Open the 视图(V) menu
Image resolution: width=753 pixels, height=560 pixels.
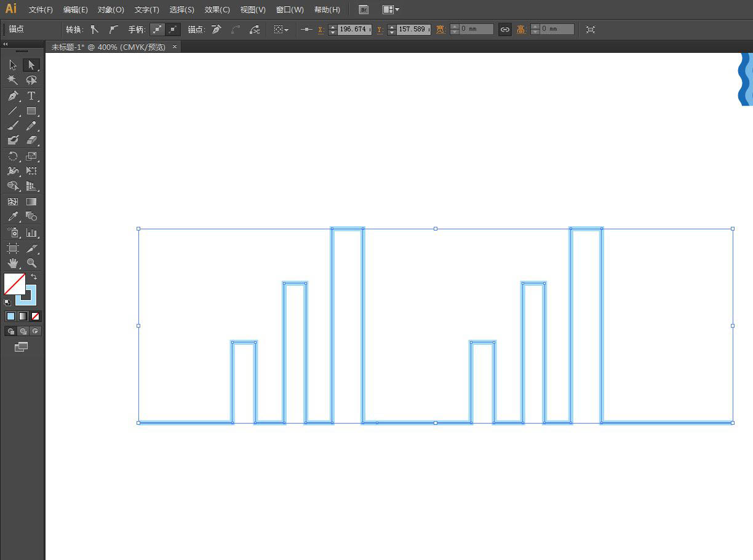[x=253, y=10]
